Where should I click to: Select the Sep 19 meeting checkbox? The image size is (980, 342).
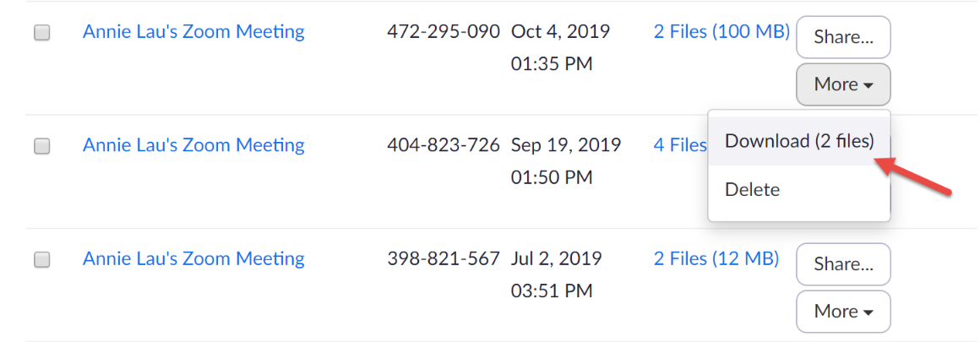41,146
